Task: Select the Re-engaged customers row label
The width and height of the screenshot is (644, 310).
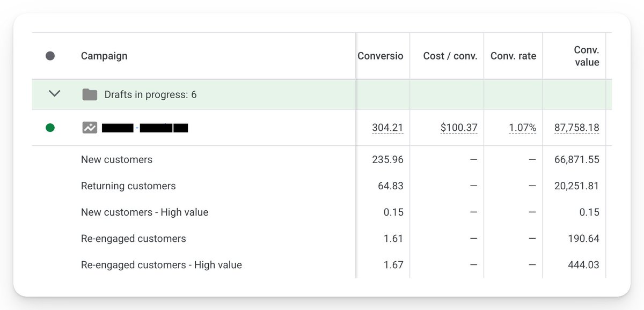Action: click(x=134, y=239)
